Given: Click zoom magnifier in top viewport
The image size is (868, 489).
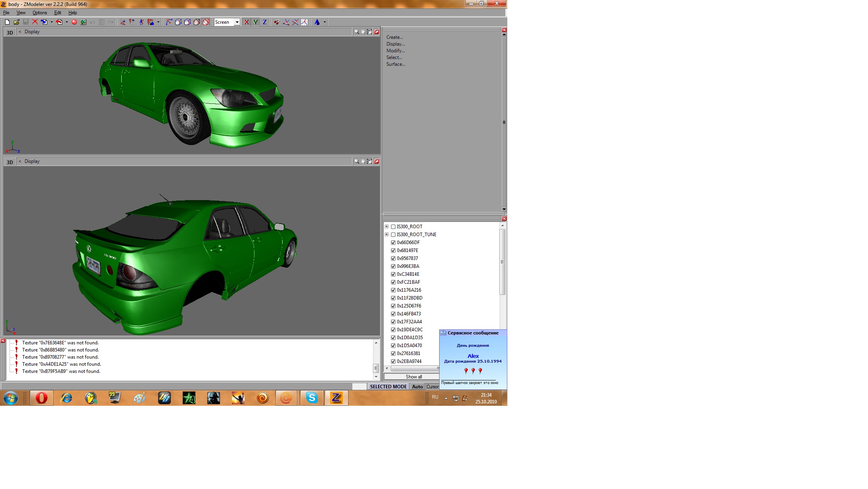Looking at the screenshot, I should 356,32.
